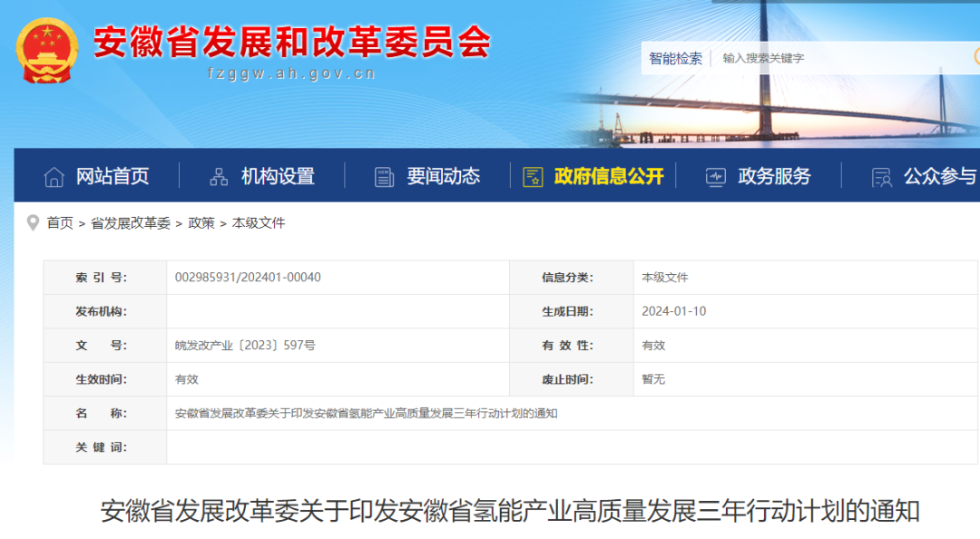Click the yellow icon beside 政府信息公开
The width and height of the screenshot is (980, 539).
click(x=533, y=177)
